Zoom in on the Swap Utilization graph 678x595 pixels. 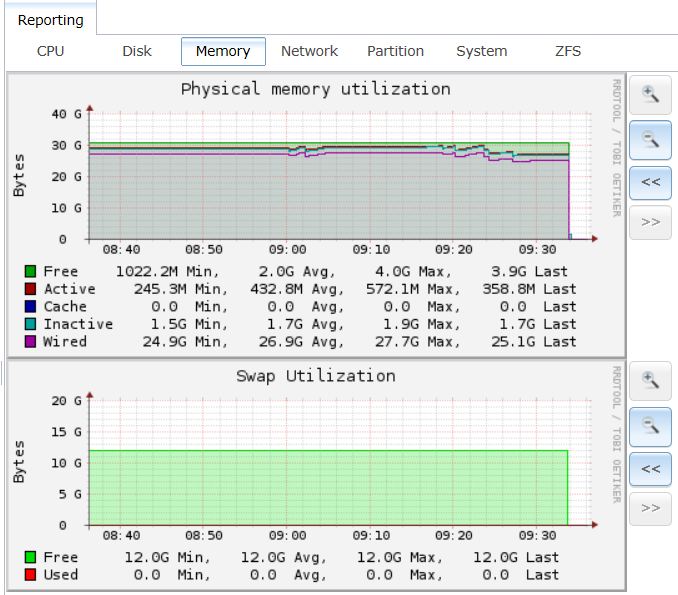pyautogui.click(x=650, y=381)
